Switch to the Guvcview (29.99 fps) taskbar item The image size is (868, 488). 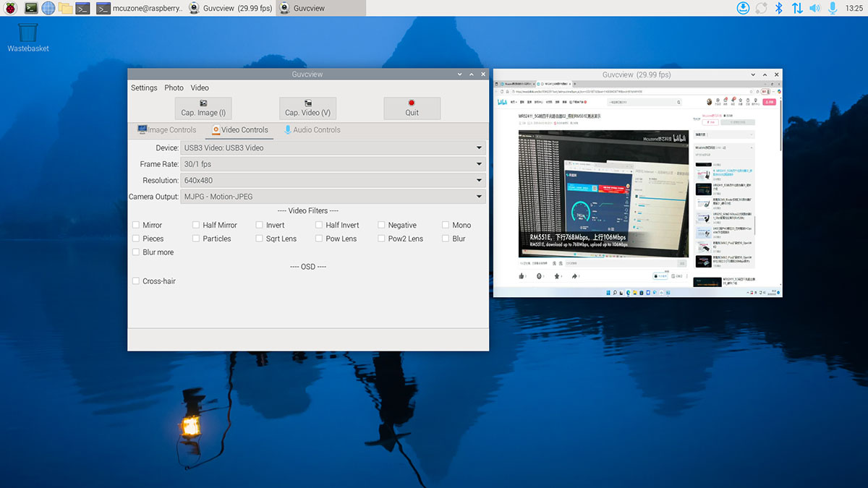click(x=229, y=8)
